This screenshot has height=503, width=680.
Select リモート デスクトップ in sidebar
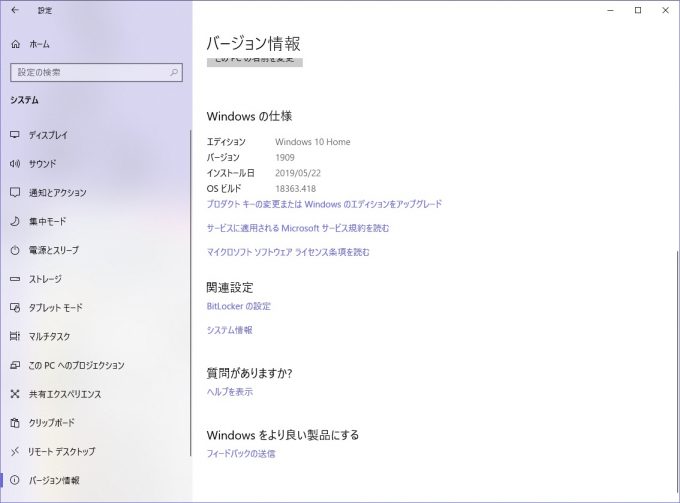(x=95, y=451)
